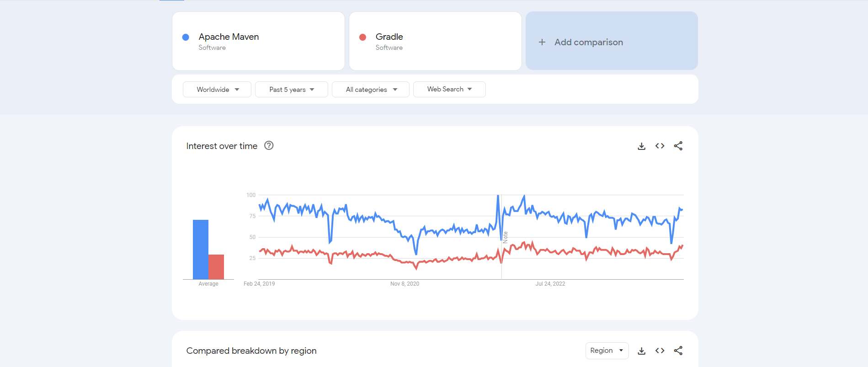Click the plus icon in Add comparison
Viewport: 868px width, 367px height.
[542, 42]
